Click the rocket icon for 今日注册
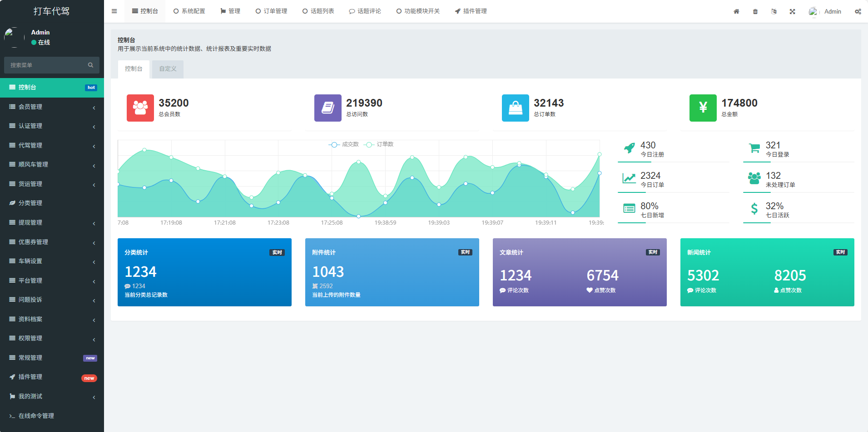The height and width of the screenshot is (432, 868). 629,148
